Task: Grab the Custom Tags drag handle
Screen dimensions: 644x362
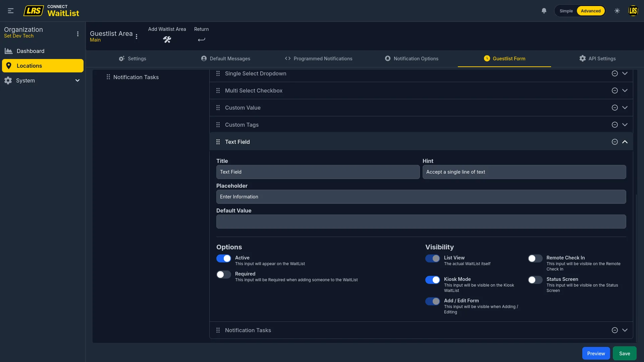Action: (218, 125)
